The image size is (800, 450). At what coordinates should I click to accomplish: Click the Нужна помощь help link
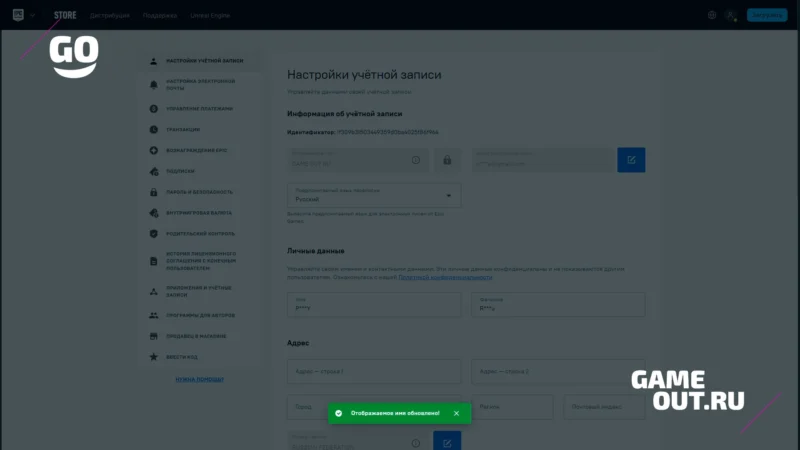[x=199, y=379]
